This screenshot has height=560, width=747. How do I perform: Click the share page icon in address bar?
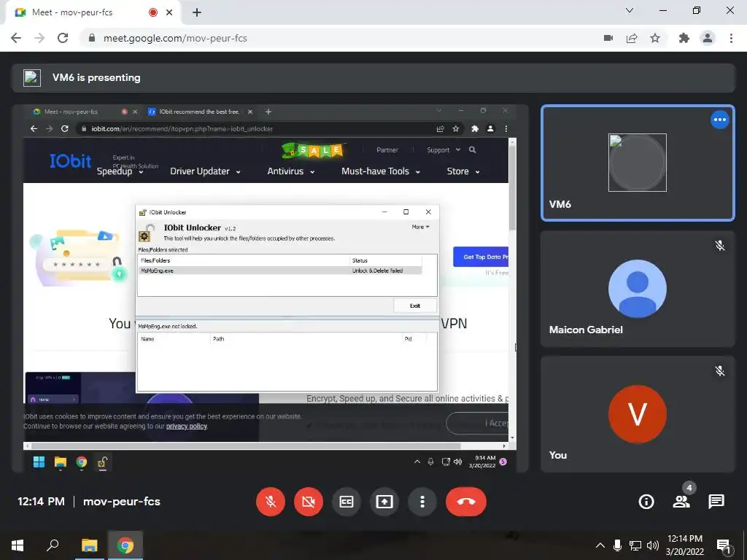(x=632, y=38)
